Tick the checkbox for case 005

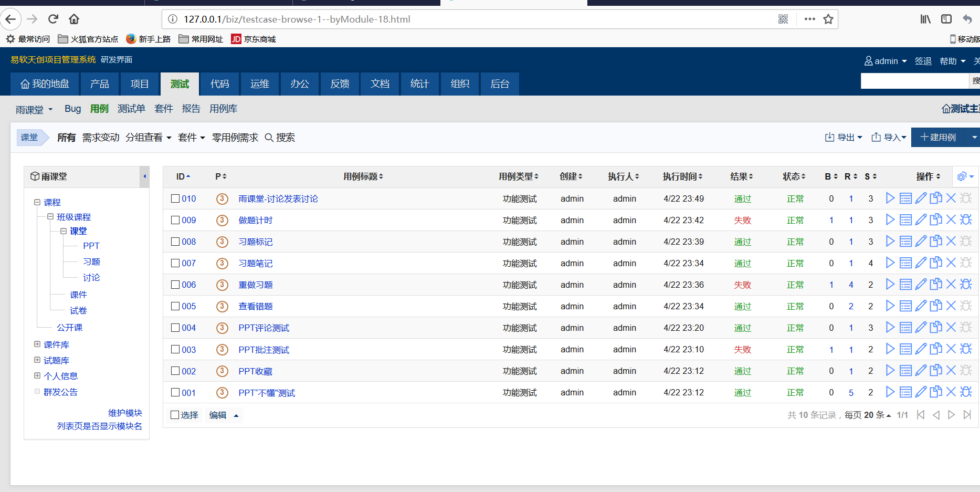click(175, 306)
